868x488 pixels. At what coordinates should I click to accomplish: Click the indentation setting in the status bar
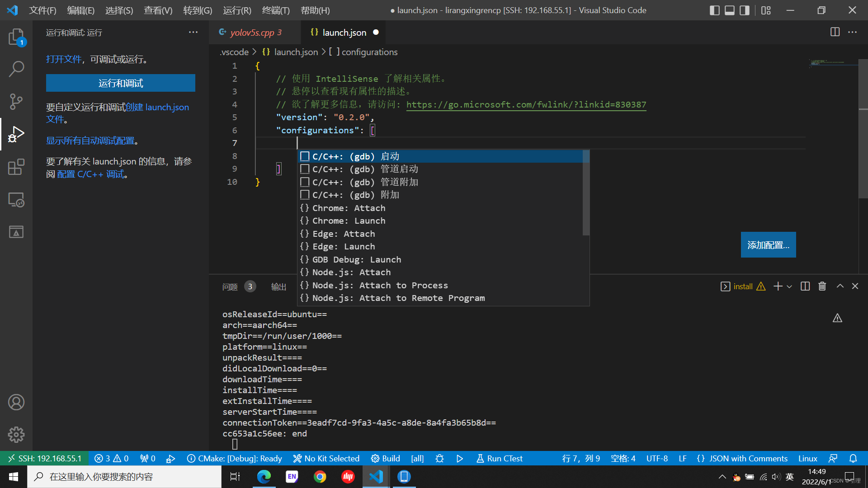623,459
